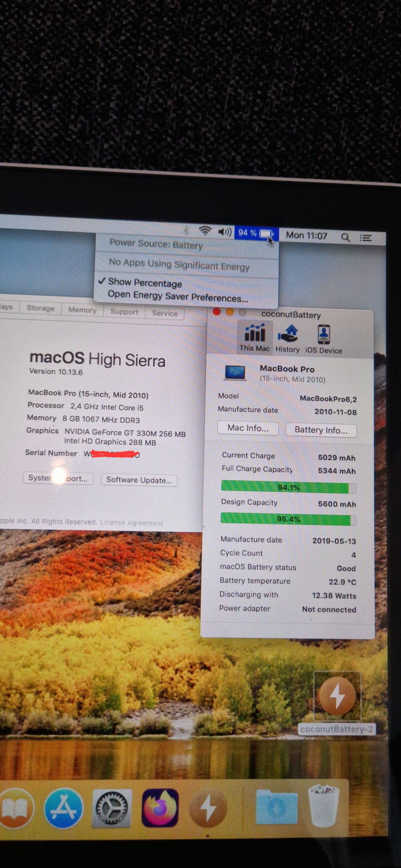This screenshot has height=868, width=401.
Task: Click the macOS Battery status Good value
Action: pyautogui.click(x=346, y=568)
